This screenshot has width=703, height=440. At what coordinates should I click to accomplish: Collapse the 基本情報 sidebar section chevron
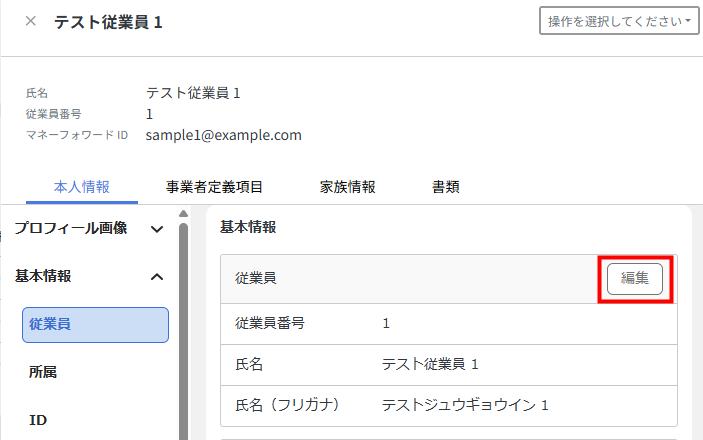[157, 277]
